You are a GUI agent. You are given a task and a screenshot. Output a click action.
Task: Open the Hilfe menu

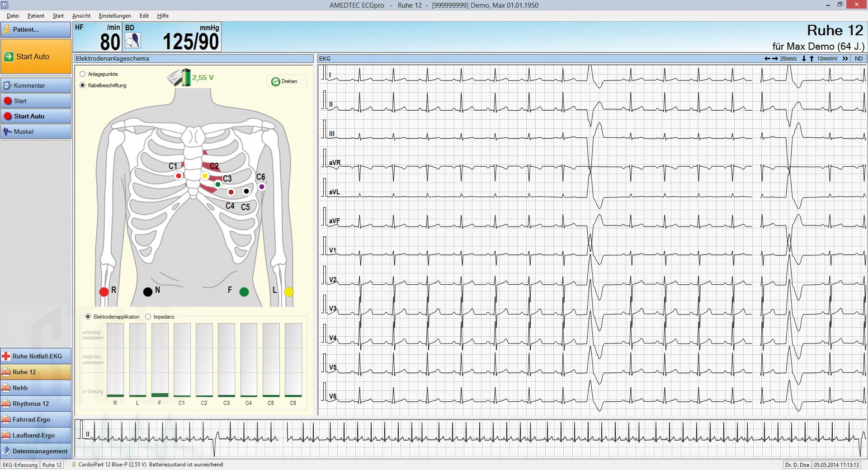coord(163,16)
